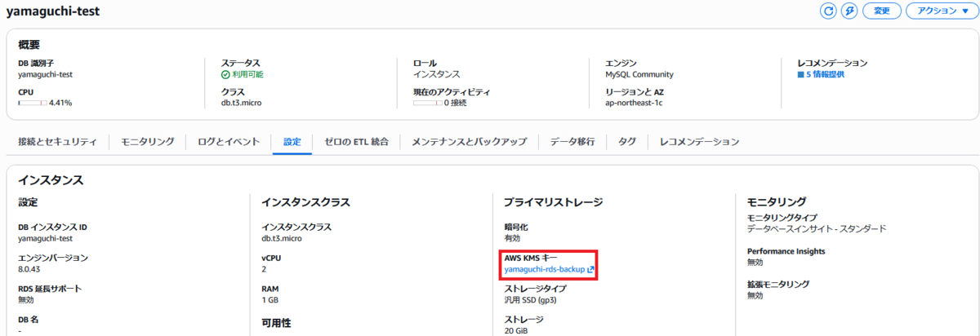Image resolution: width=980 pixels, height=336 pixels.
Task: Click the 無効 value under RDS 延長サポート
Action: click(x=25, y=300)
